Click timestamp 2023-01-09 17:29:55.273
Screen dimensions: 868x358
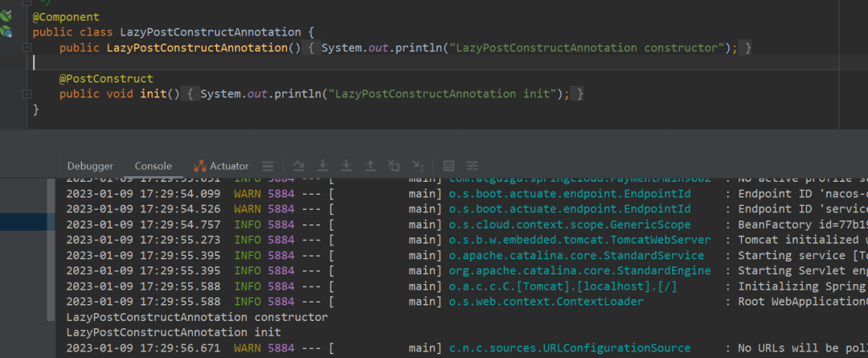(x=143, y=240)
